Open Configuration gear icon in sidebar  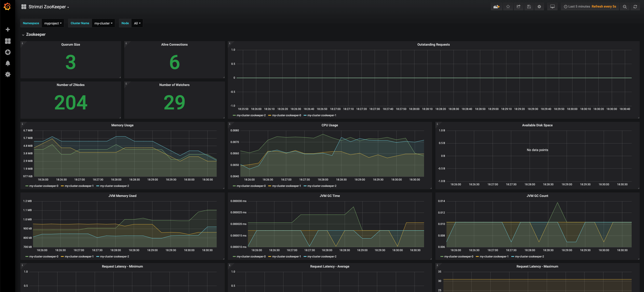[8, 74]
